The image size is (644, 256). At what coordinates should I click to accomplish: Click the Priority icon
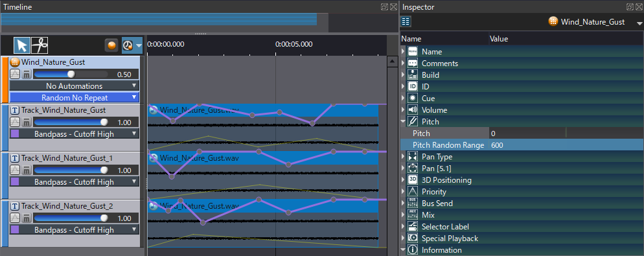[413, 191]
